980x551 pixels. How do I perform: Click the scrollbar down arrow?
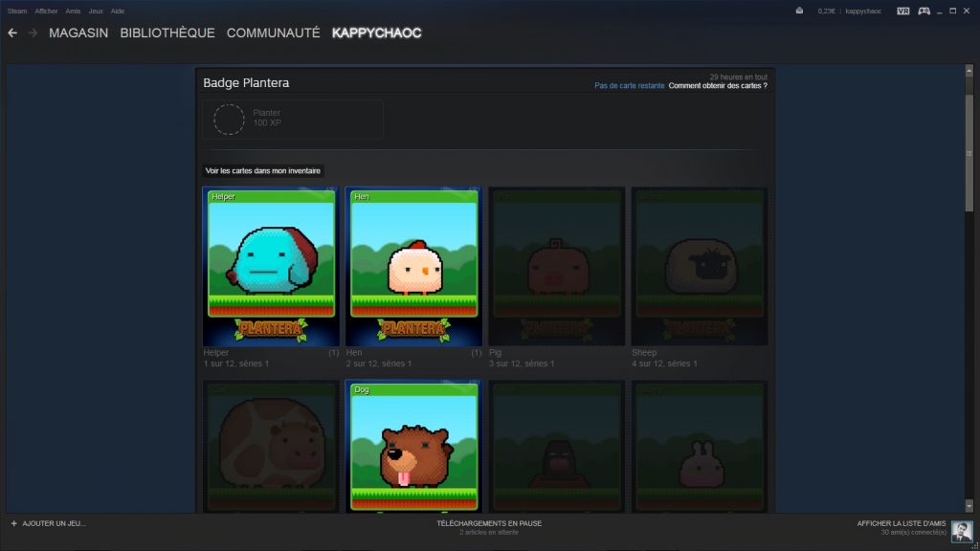(969, 504)
